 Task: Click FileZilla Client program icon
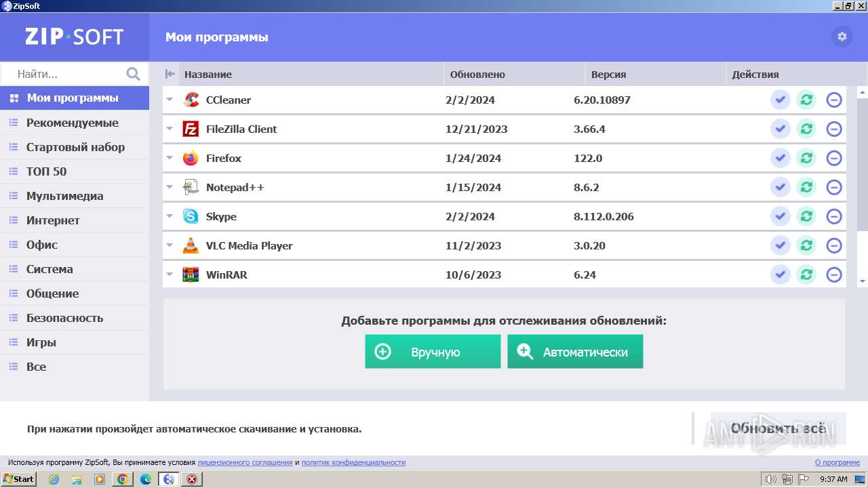pyautogui.click(x=191, y=129)
